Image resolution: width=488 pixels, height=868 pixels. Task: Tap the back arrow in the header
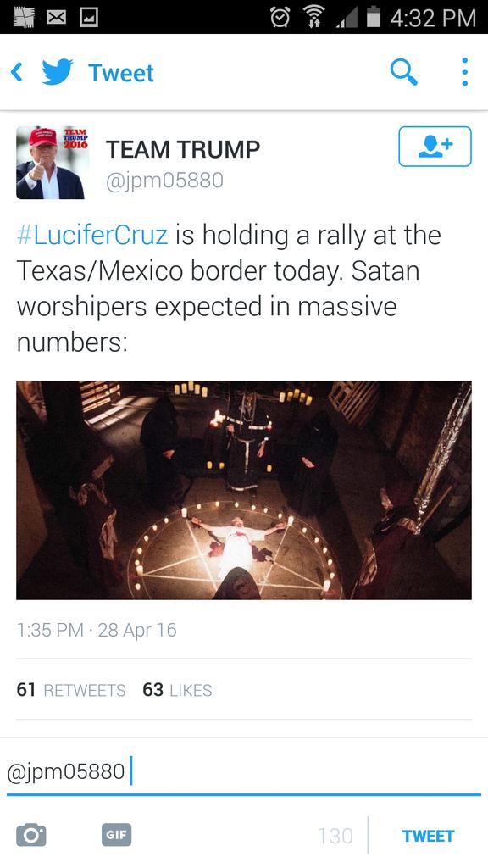pyautogui.click(x=17, y=73)
